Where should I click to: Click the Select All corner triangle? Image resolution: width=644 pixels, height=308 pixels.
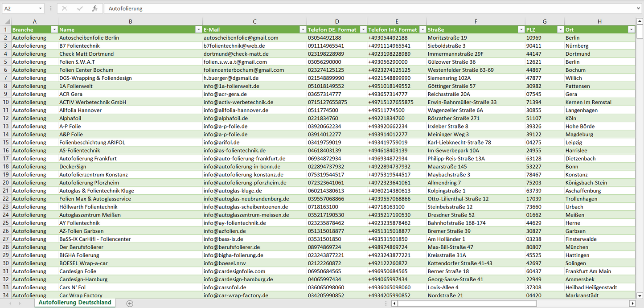(x=7, y=21)
